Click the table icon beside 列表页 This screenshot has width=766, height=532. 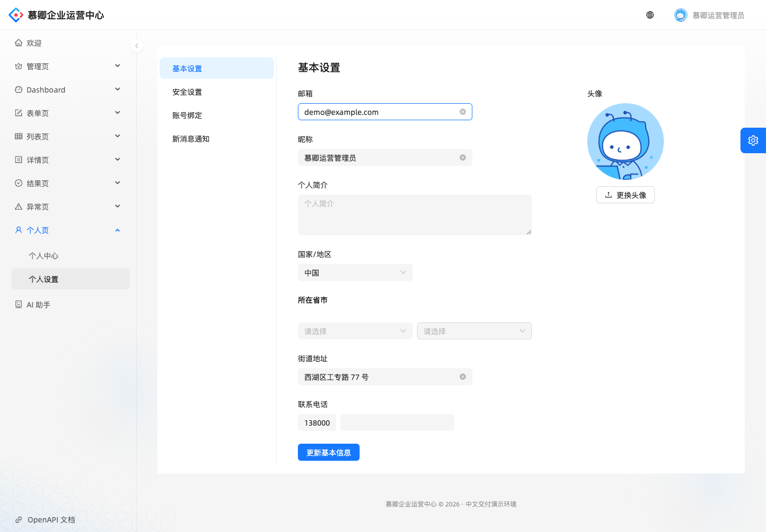19,137
